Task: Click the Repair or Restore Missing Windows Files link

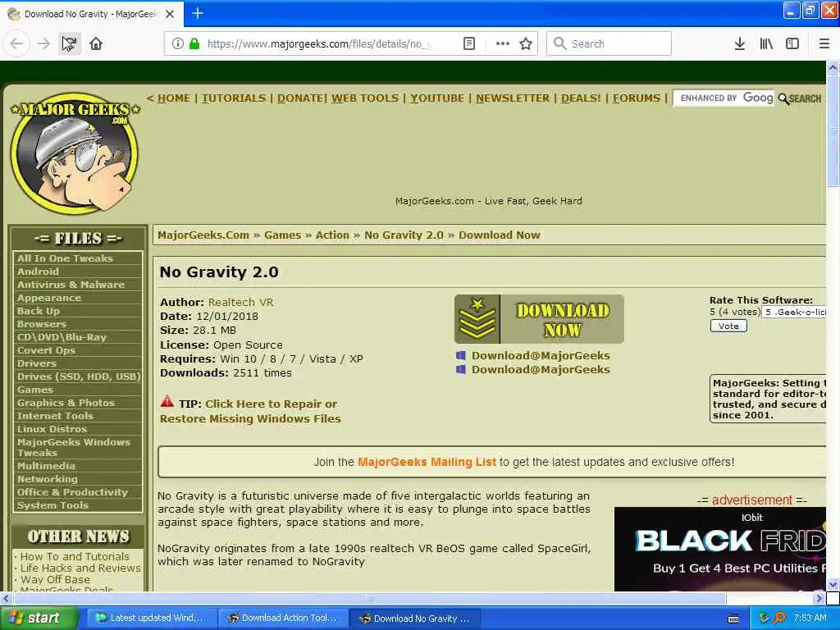Action: 250,412
